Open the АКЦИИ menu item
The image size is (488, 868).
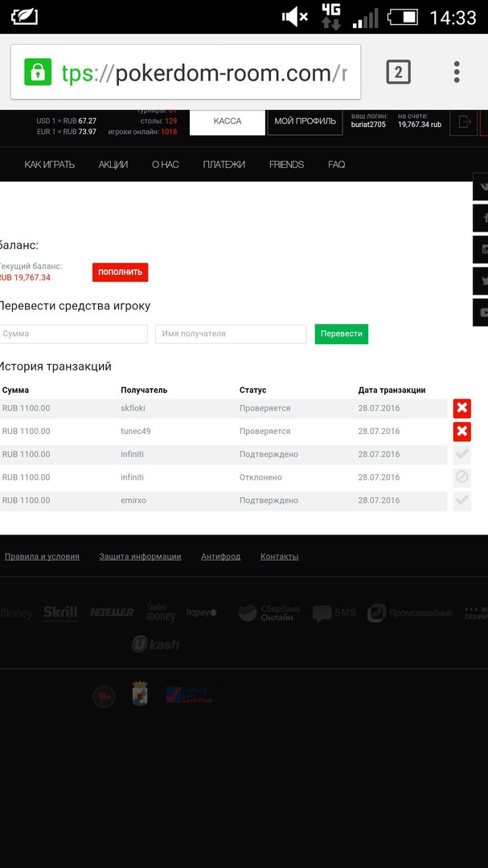113,165
